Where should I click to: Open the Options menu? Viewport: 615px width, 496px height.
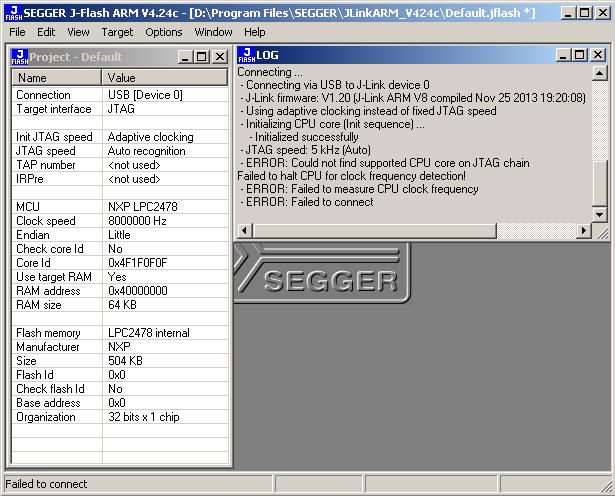coord(164,32)
